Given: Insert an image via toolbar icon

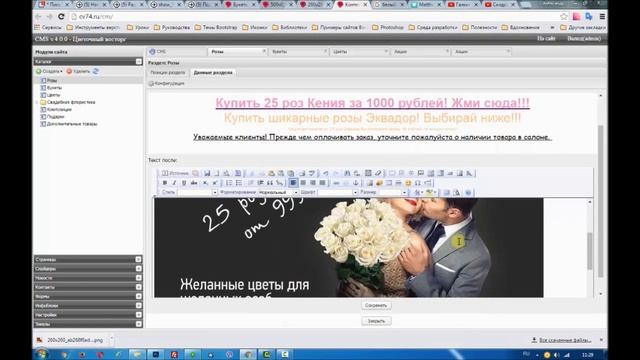Looking at the screenshot, I should (369, 182).
